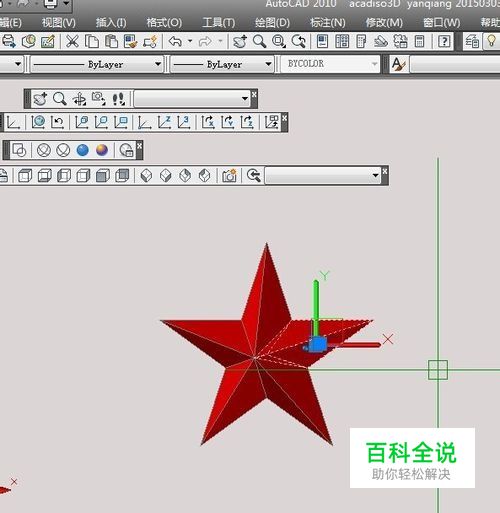Click the World UCS globe icon
Viewport: 500px width, 513px height.
(38, 122)
